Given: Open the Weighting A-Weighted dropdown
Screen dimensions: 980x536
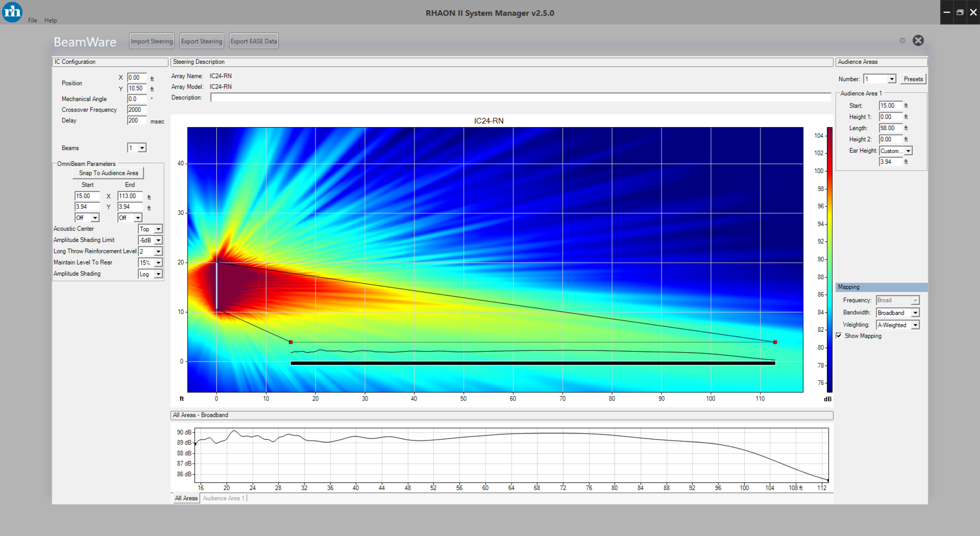Looking at the screenshot, I should (915, 325).
